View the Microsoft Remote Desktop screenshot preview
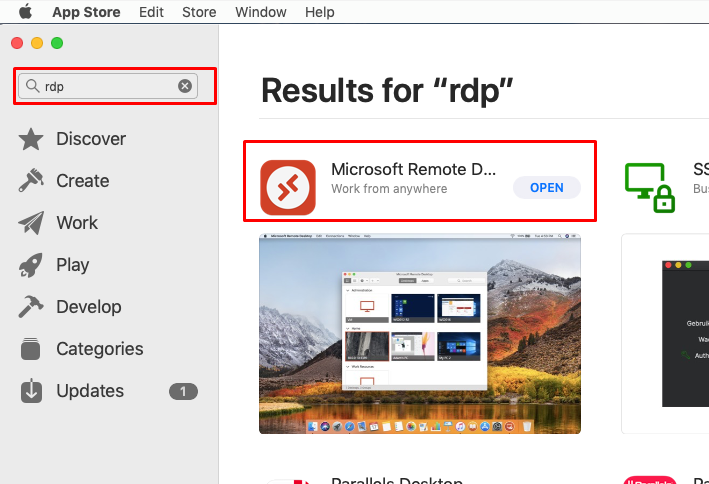 (x=420, y=333)
